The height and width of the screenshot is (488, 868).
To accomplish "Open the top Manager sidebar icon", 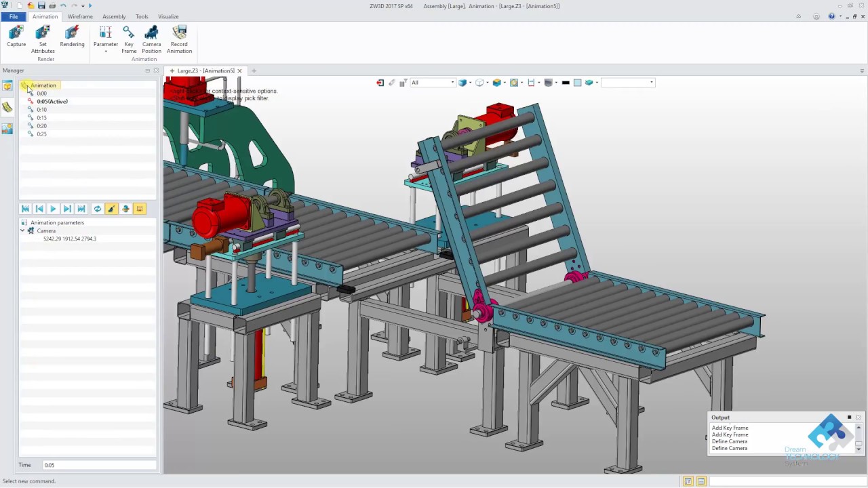I will [7, 85].
